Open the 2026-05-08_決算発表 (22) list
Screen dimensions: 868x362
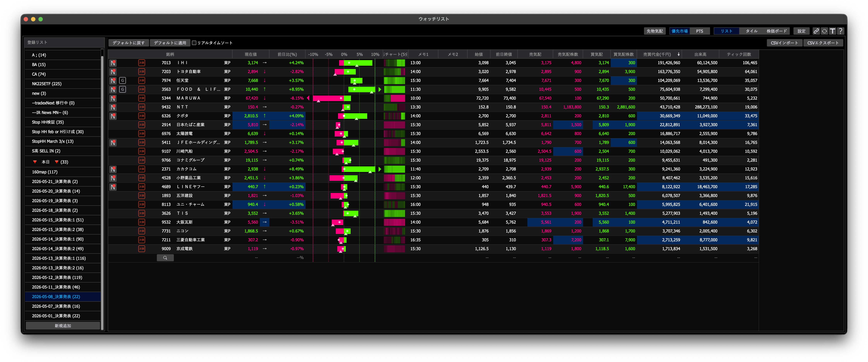63,297
